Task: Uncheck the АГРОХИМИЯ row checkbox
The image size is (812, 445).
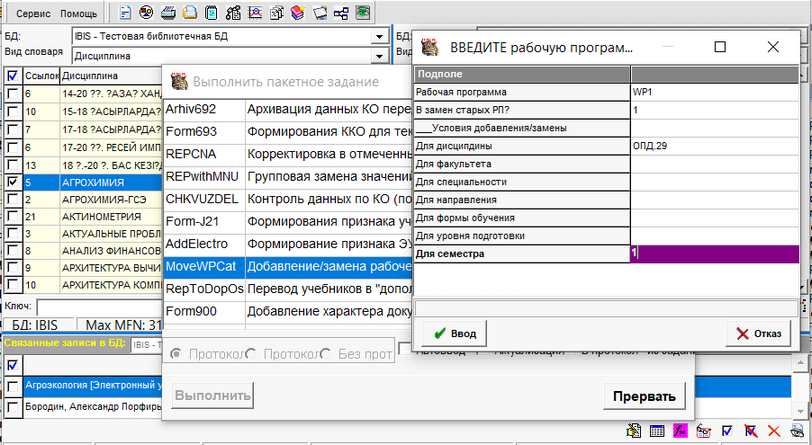Action: pos(12,183)
